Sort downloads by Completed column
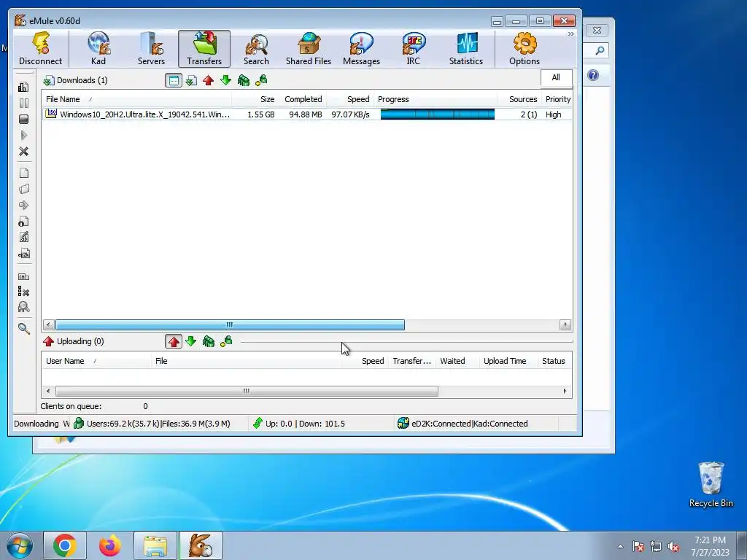Screen dimensions: 747x560 pyautogui.click(x=303, y=99)
